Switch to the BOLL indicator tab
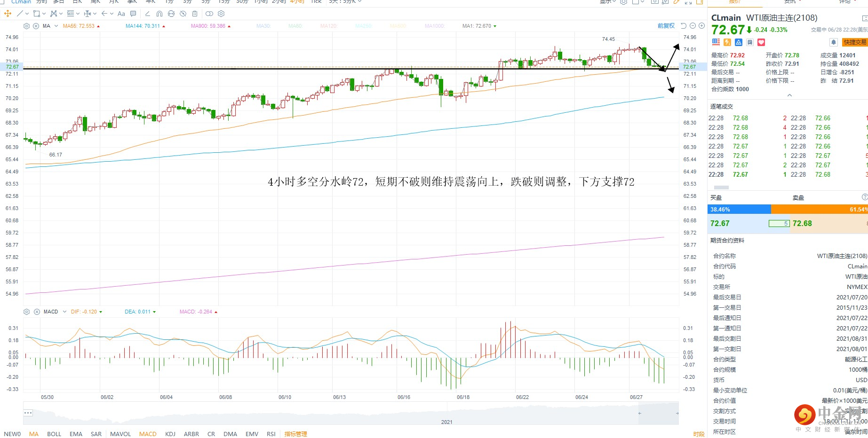This screenshot has height=438, width=868. [x=54, y=434]
